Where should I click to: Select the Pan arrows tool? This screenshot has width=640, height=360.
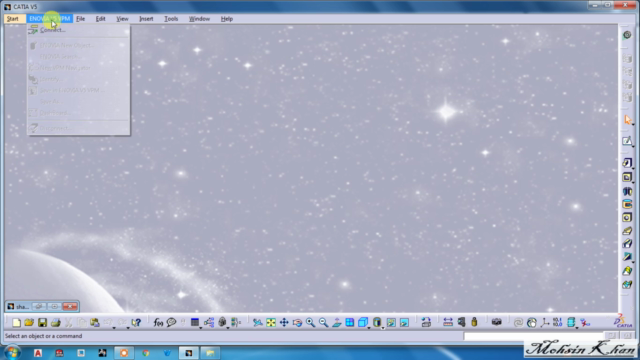pos(284,322)
